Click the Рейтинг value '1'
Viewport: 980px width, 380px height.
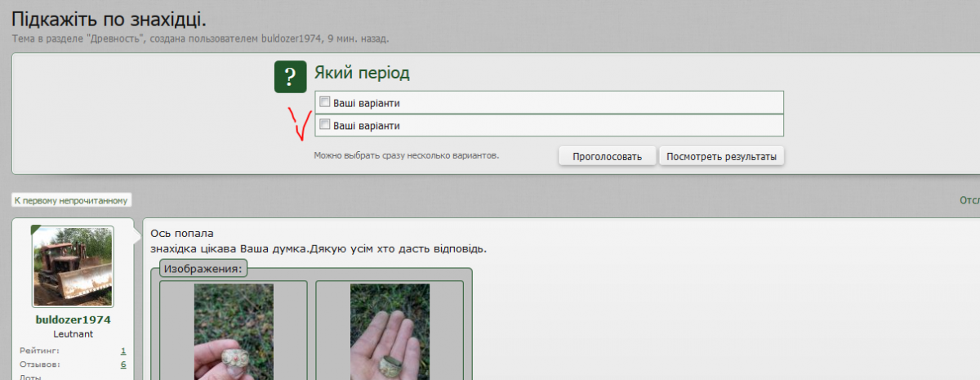pyautogui.click(x=123, y=351)
